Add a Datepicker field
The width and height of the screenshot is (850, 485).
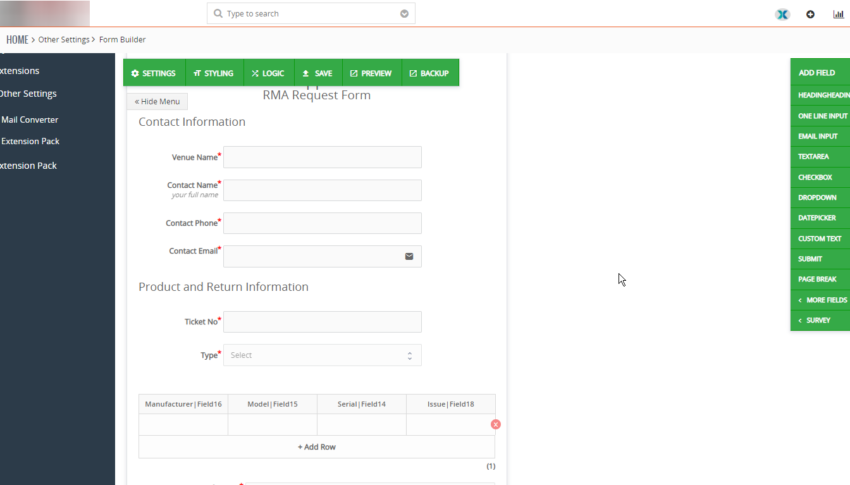coord(820,218)
